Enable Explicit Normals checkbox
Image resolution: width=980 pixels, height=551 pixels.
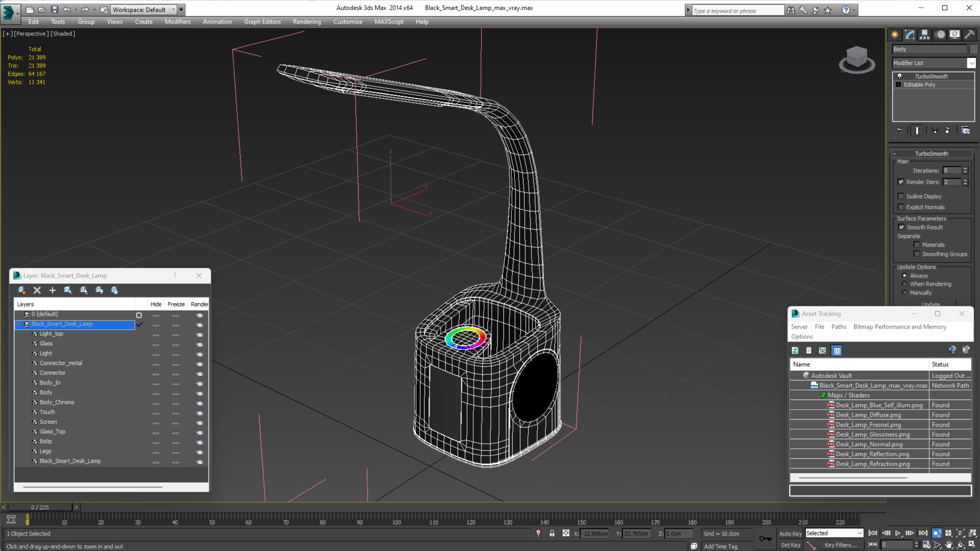coord(901,207)
